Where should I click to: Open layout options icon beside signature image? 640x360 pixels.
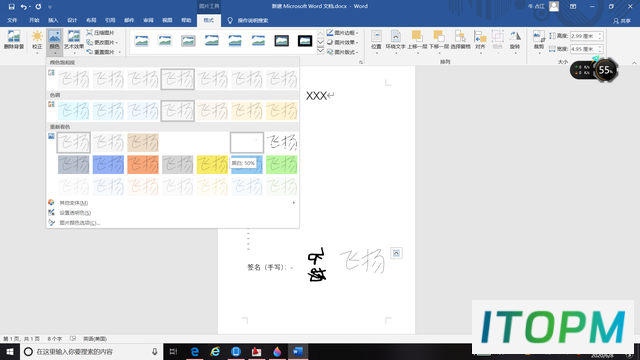[396, 253]
